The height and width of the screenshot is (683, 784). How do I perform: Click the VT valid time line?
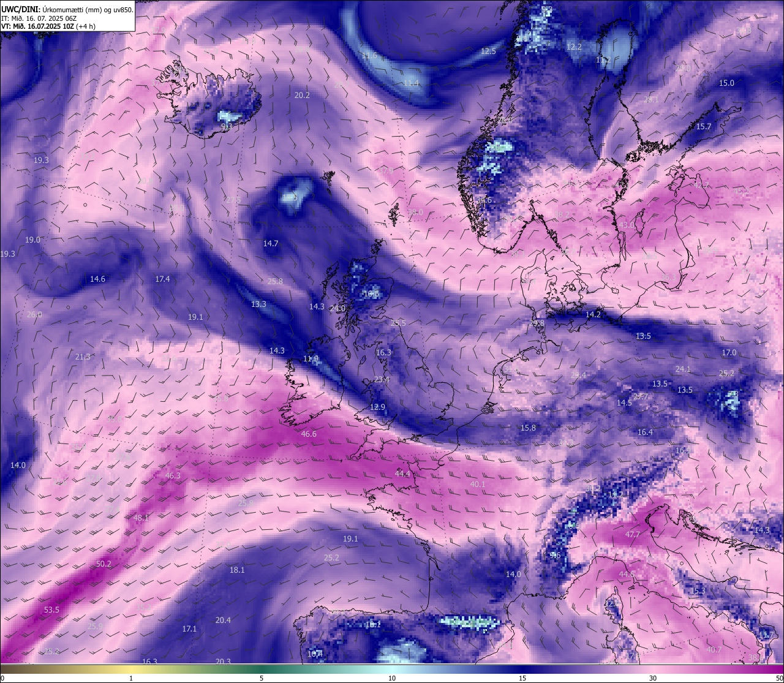click(x=48, y=26)
